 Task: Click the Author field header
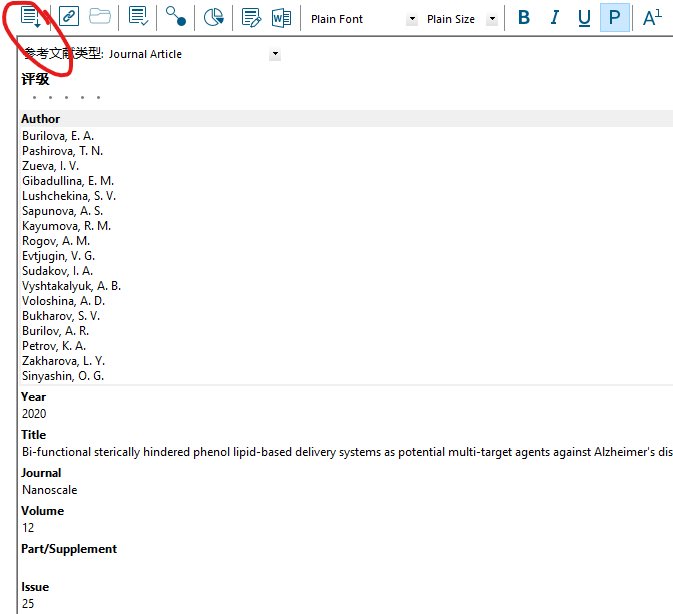coord(346,119)
